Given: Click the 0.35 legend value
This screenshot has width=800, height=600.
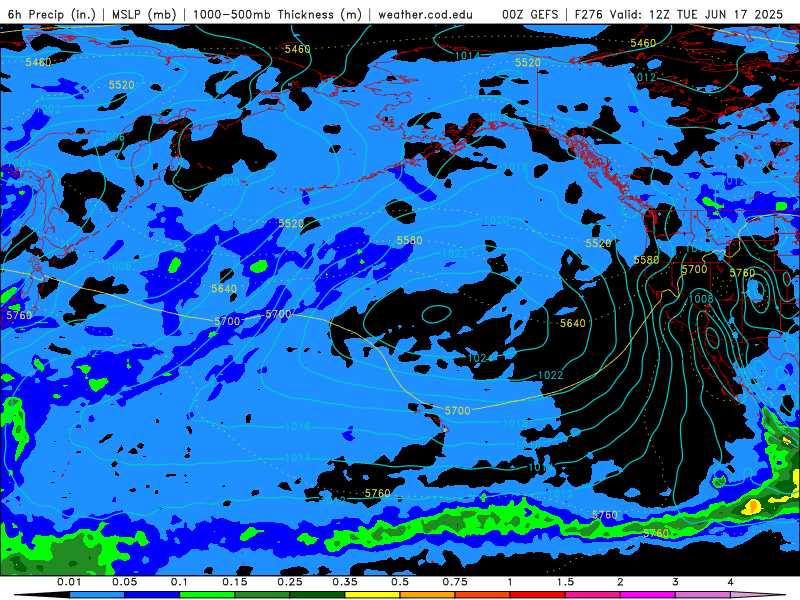Looking at the screenshot, I should point(345,582).
